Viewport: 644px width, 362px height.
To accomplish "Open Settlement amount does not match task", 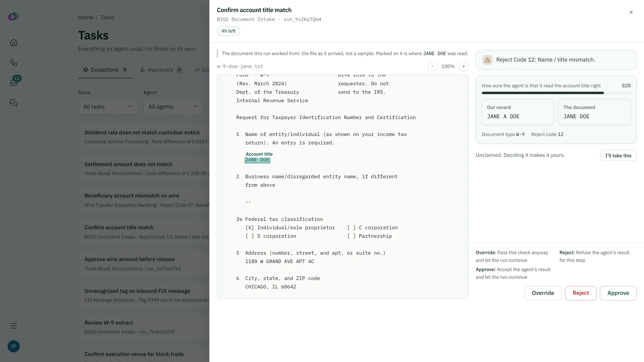I will [x=144, y=169].
